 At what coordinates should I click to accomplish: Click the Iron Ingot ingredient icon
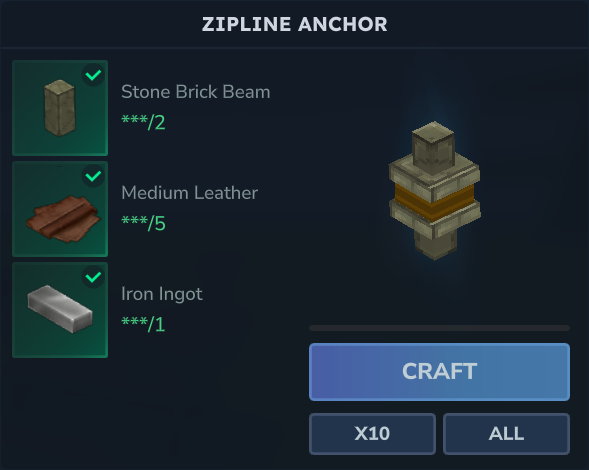60,310
